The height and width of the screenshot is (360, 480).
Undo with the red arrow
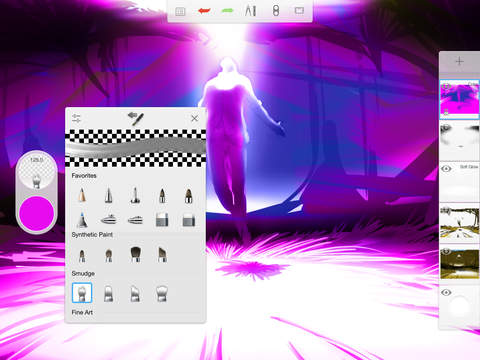[204, 11]
